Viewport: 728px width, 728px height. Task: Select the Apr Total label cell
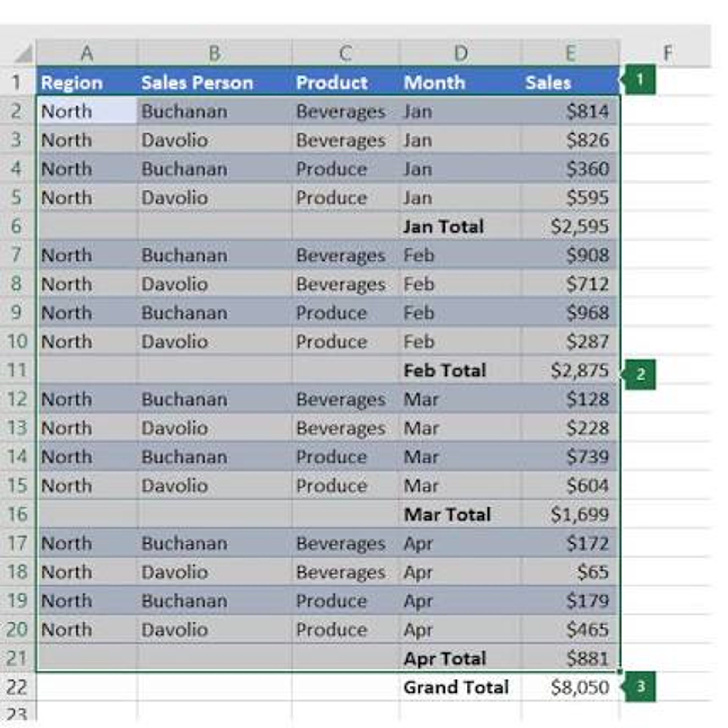tap(460, 658)
